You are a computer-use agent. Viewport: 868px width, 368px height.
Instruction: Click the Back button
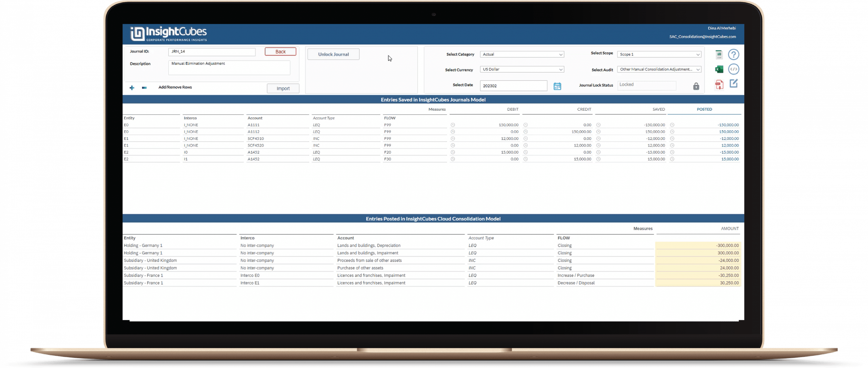(280, 52)
